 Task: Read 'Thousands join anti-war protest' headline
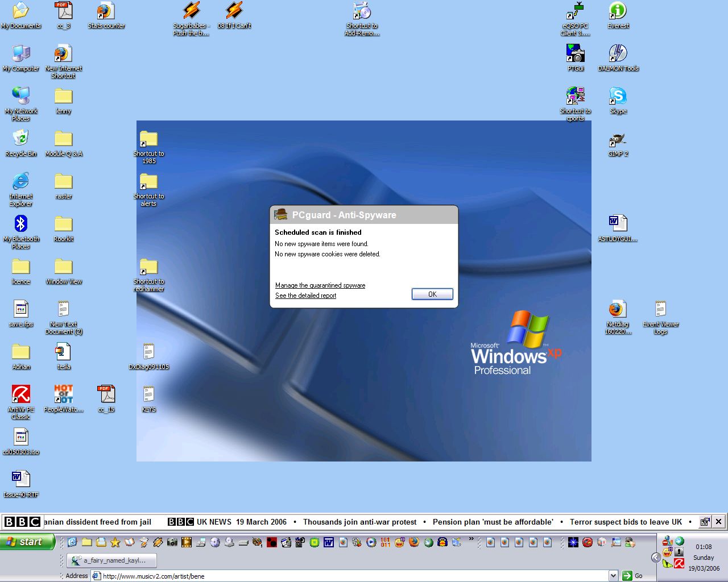(x=359, y=522)
